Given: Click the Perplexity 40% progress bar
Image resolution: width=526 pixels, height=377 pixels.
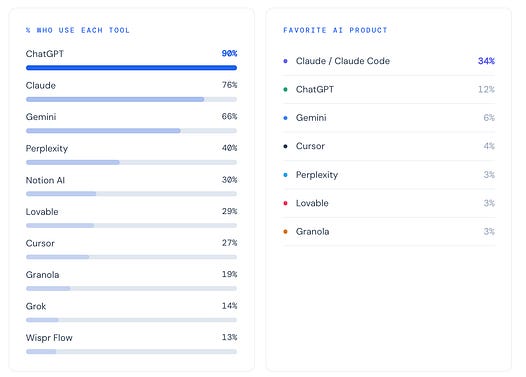Looking at the screenshot, I should coord(132,162).
